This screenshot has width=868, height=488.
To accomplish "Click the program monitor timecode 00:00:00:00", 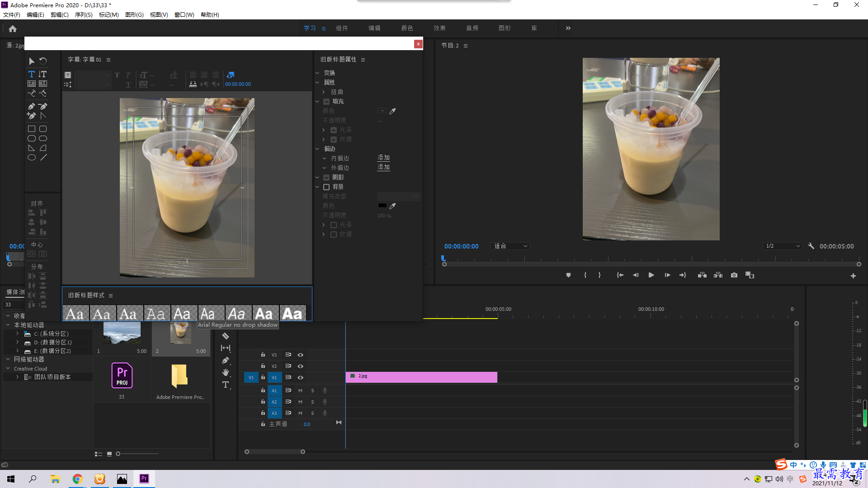I will click(x=461, y=246).
